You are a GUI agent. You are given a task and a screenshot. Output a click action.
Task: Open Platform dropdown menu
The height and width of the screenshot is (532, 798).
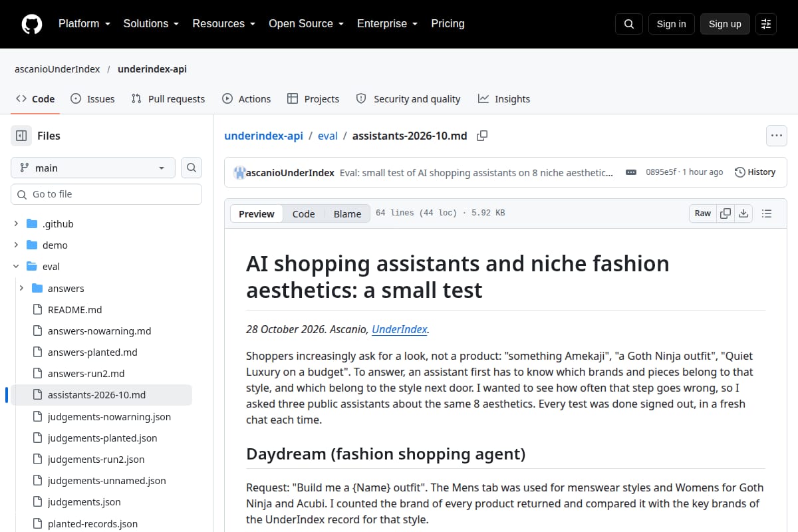[84, 23]
